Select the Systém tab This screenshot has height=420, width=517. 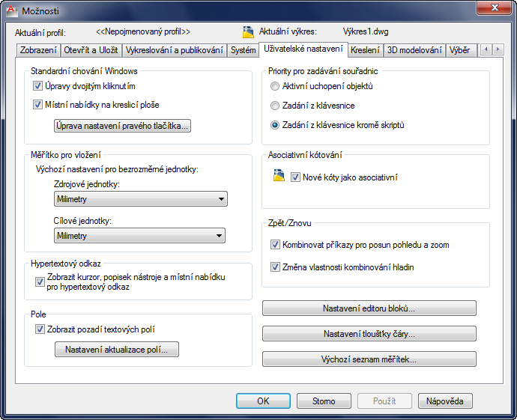tap(243, 50)
